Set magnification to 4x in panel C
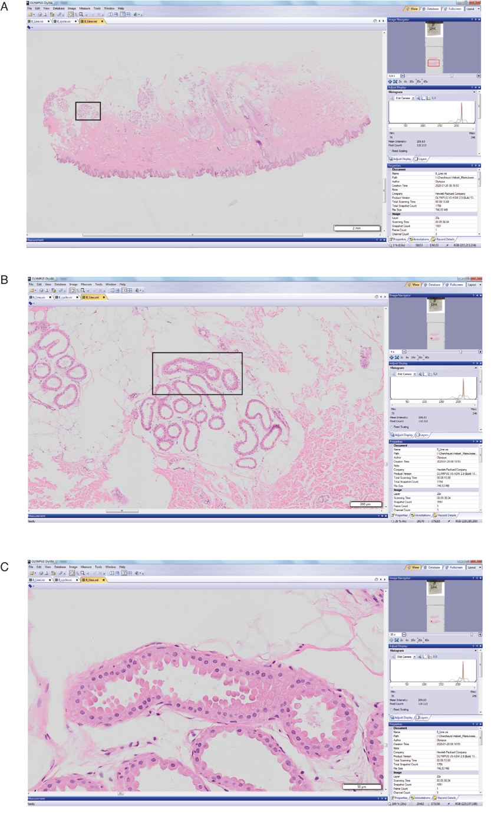Image resolution: width=504 pixels, height=826 pixels. 408,640
